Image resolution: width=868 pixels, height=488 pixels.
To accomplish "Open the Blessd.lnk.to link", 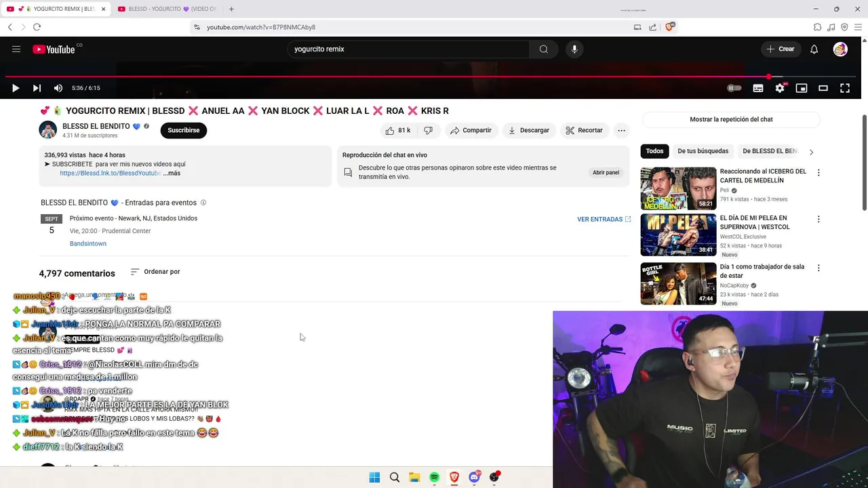I will coord(111,174).
